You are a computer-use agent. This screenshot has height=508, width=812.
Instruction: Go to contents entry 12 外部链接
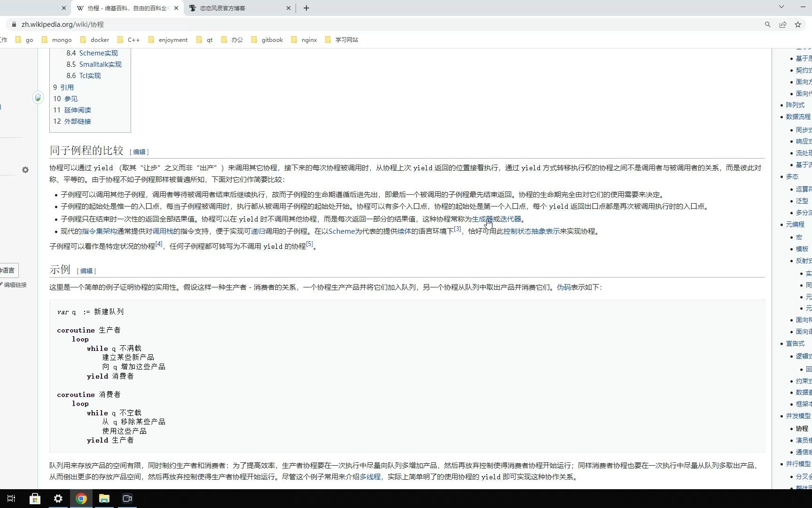click(72, 121)
